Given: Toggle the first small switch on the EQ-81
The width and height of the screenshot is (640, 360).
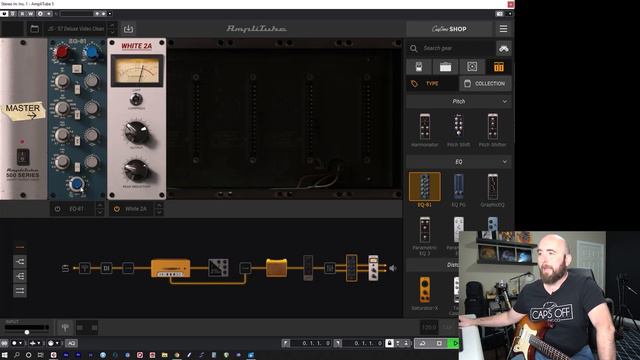Looking at the screenshot, I should pyautogui.click(x=77, y=89).
